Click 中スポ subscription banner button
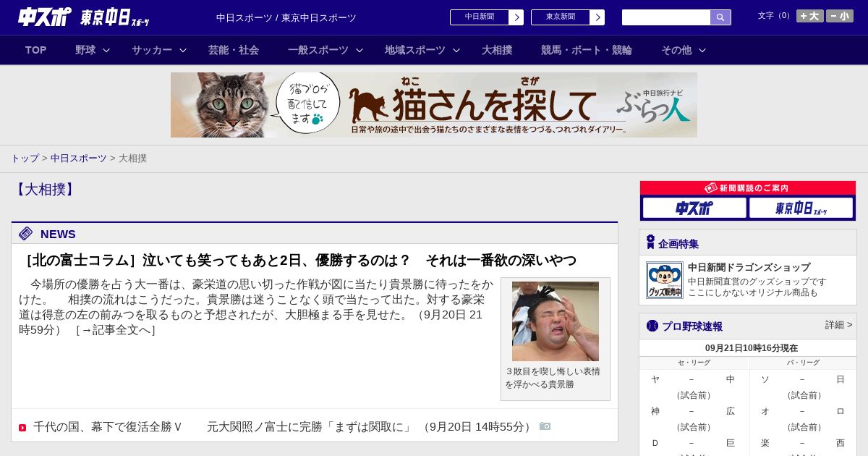The width and height of the screenshot is (868, 456). coord(694,208)
